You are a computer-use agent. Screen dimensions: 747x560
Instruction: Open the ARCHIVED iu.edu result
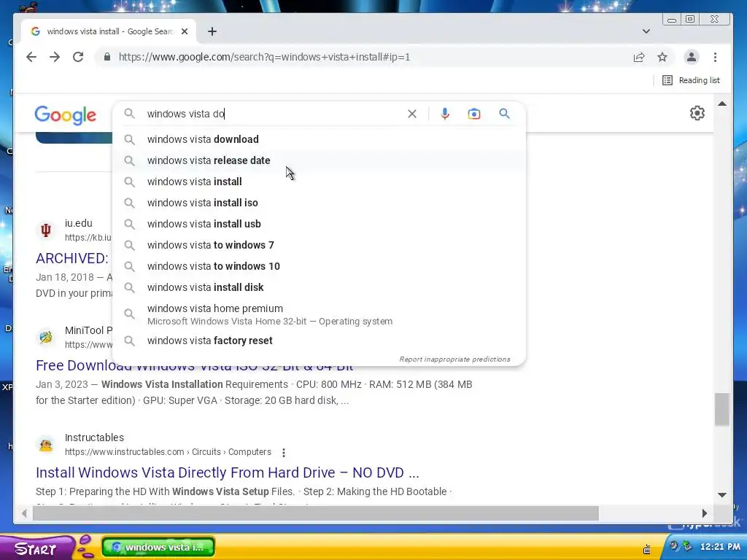click(x=72, y=258)
